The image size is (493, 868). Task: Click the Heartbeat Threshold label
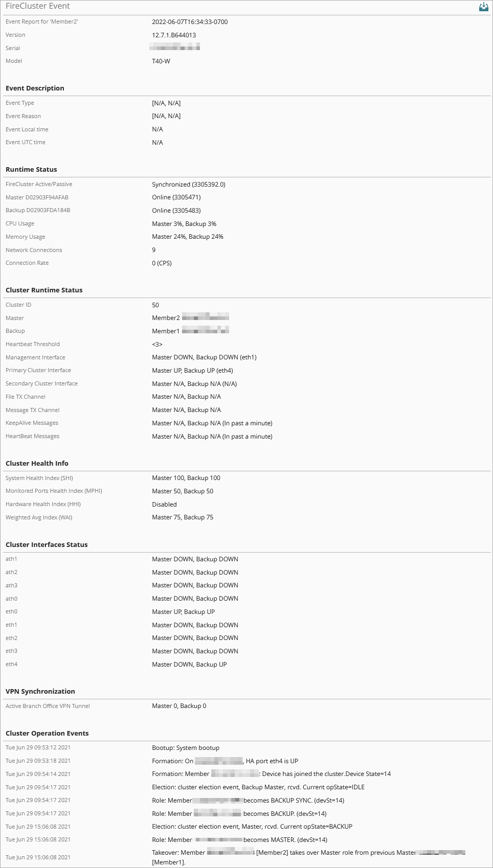coord(33,344)
